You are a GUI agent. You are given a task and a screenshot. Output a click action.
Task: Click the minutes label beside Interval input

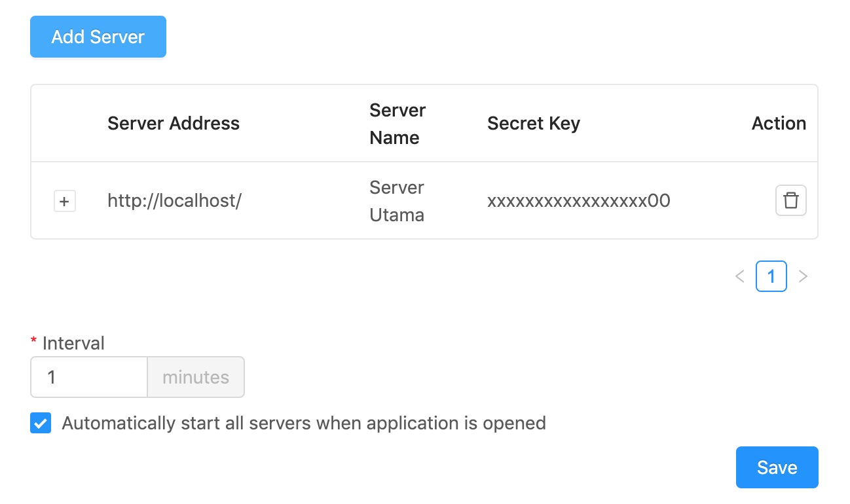(195, 377)
